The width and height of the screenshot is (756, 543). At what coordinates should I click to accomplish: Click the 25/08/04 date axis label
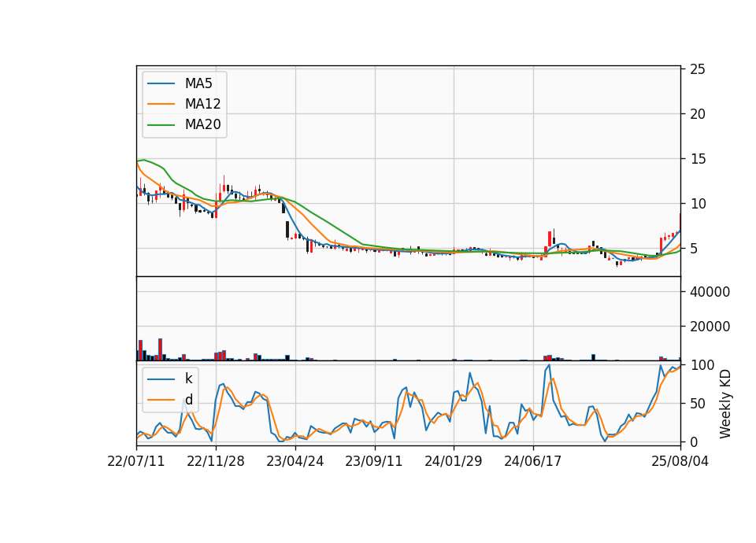coord(680,461)
